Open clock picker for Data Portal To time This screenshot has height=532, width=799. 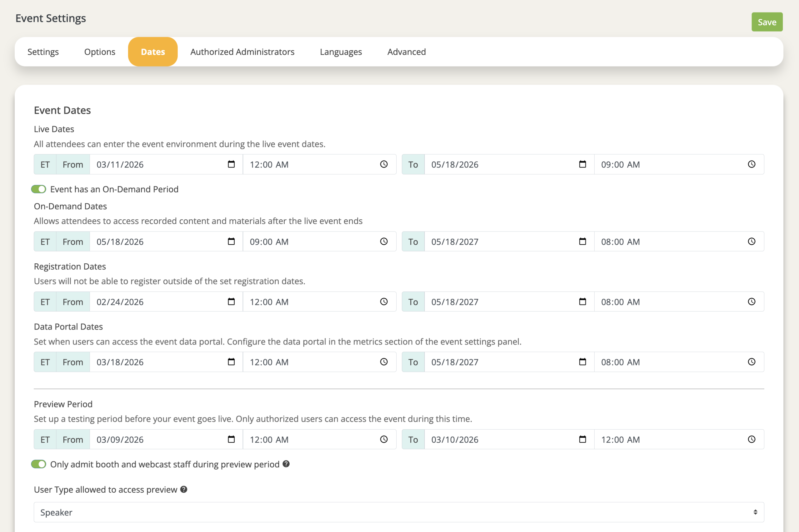coord(752,362)
